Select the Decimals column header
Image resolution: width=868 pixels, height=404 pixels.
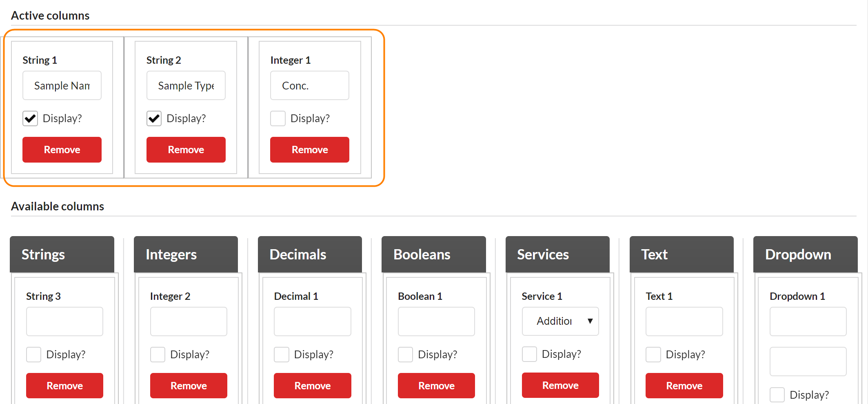tap(310, 254)
